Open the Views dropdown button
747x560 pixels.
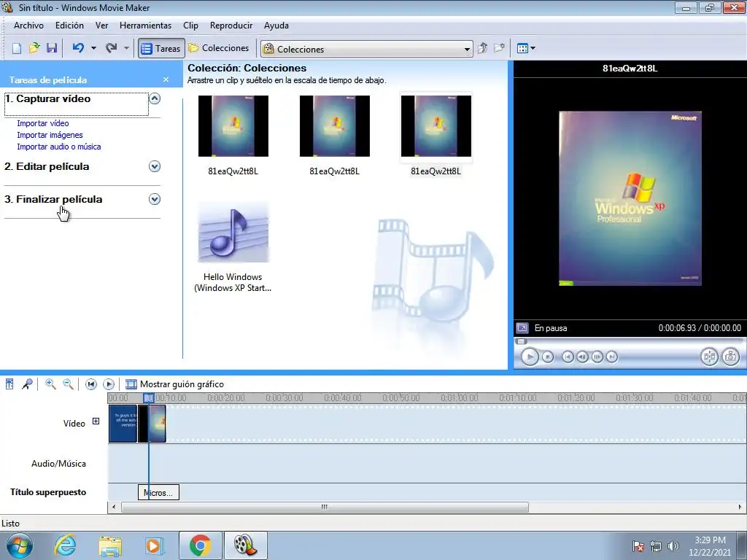(x=526, y=48)
